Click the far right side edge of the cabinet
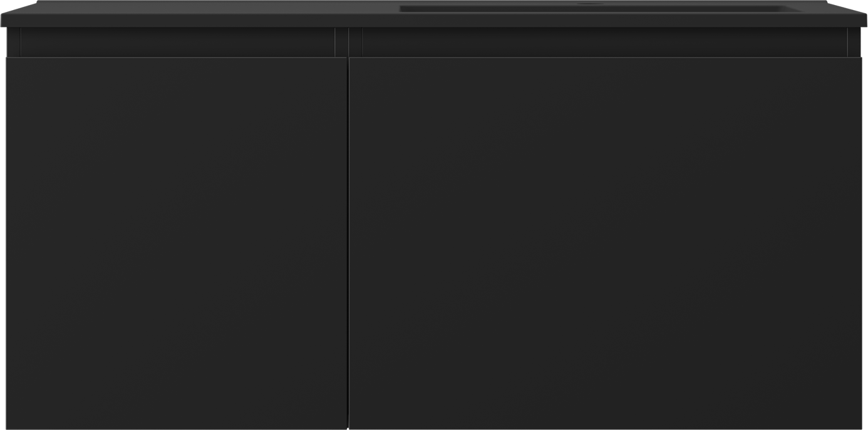The height and width of the screenshot is (430, 868). (x=862, y=243)
